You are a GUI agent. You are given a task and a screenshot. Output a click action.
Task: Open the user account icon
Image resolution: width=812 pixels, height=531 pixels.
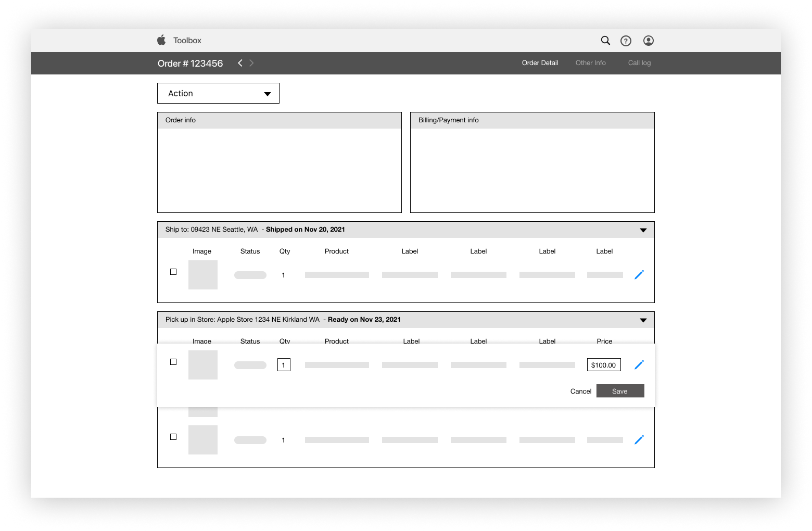[648, 41]
